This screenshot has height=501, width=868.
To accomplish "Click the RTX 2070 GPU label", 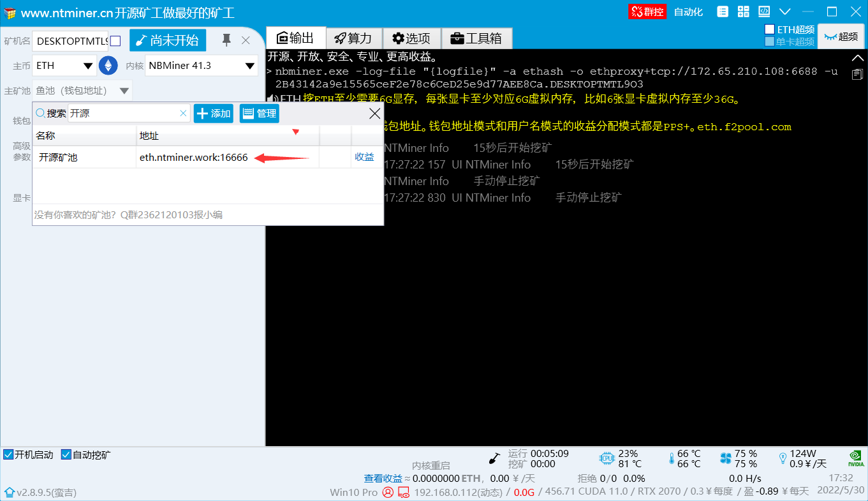I will 661,491.
